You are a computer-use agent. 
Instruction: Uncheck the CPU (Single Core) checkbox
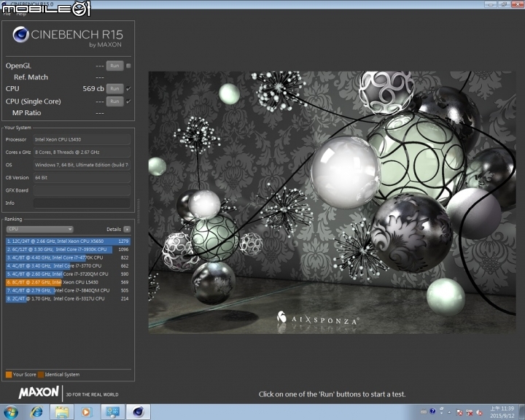[x=128, y=101]
